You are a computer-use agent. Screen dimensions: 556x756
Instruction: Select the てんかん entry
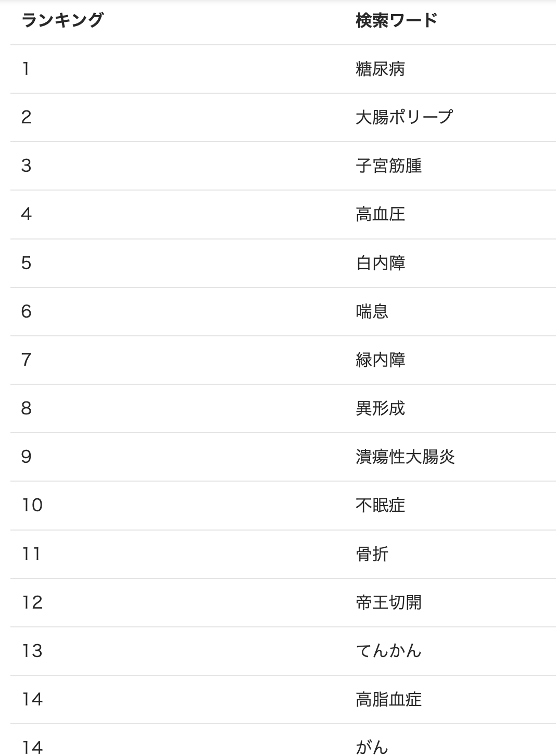click(388, 651)
